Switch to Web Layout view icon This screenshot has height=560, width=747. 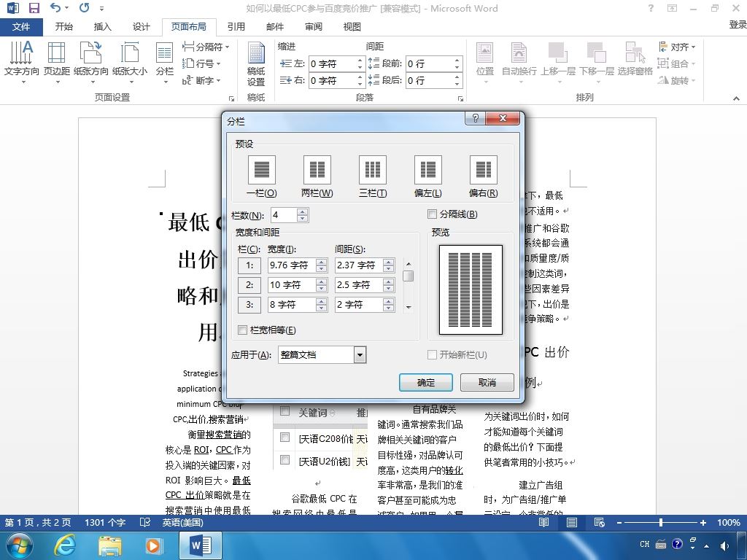[x=600, y=522]
